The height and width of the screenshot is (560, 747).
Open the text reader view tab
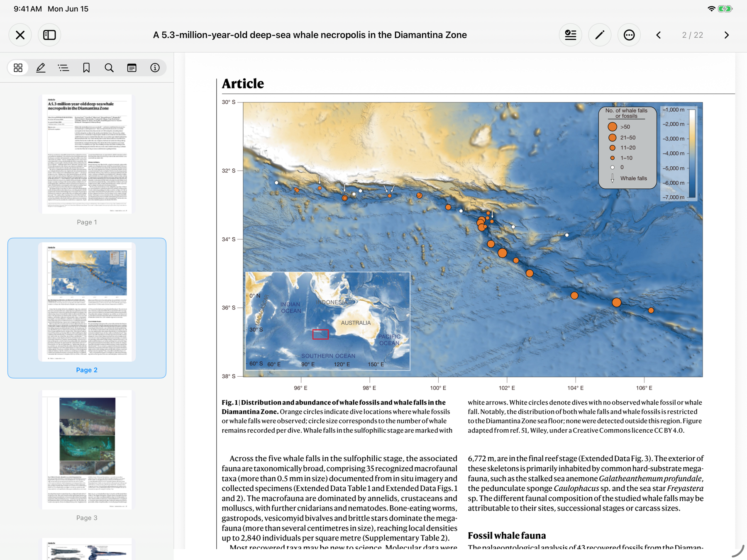pyautogui.click(x=132, y=68)
